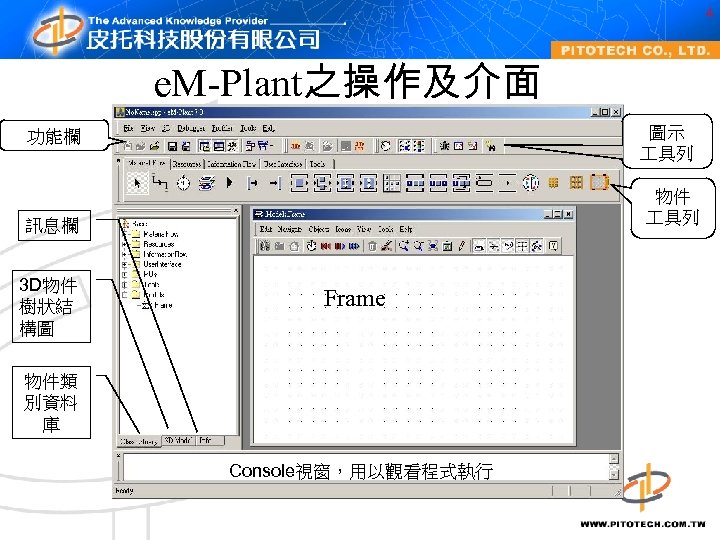Expand the Resources folder in class tree
Viewport: 720px width, 540px height.
pos(124,244)
